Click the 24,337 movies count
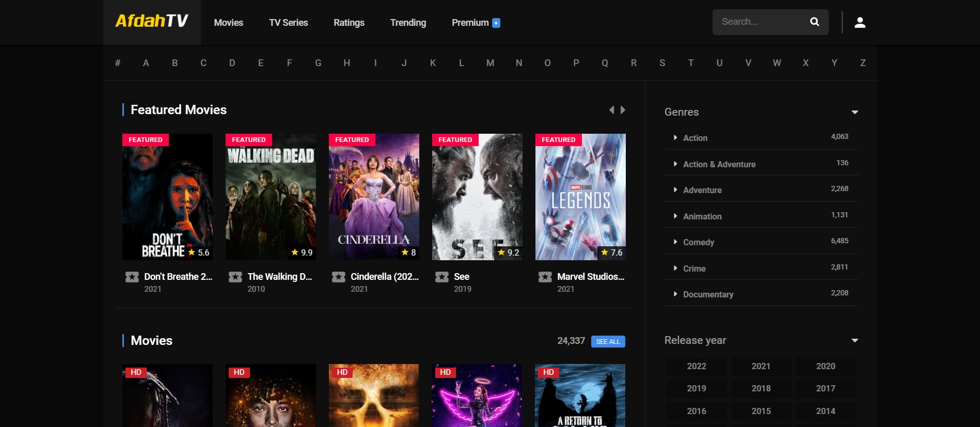 click(x=571, y=341)
